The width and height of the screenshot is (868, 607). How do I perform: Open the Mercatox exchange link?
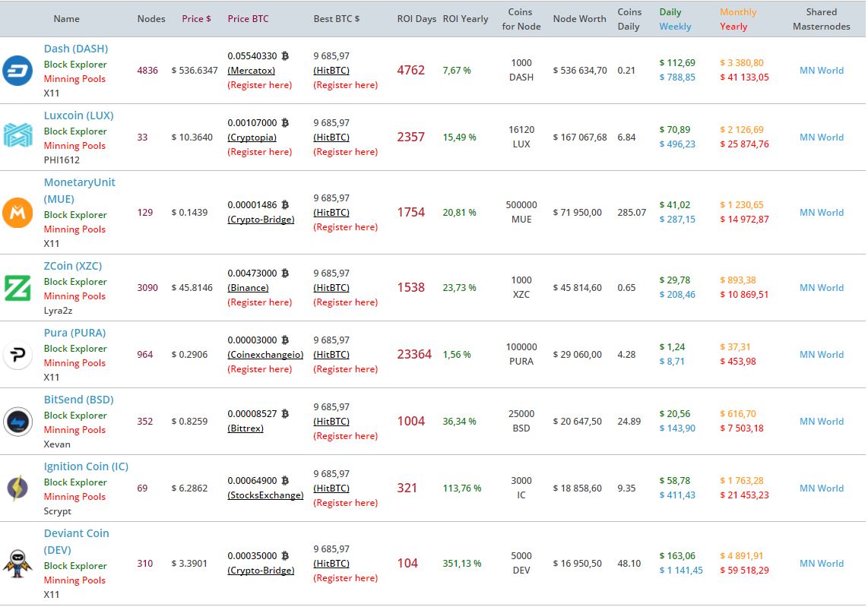[252, 71]
